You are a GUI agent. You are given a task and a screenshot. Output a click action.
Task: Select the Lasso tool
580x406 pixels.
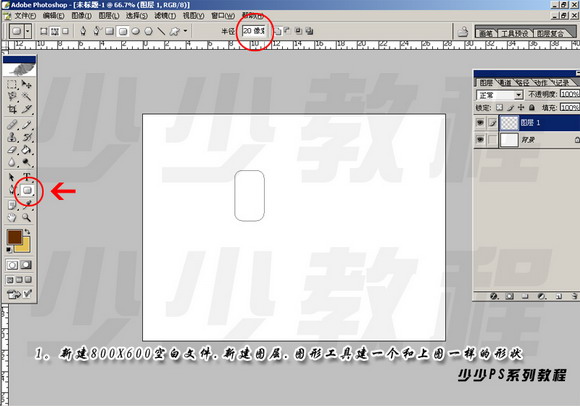(12, 97)
